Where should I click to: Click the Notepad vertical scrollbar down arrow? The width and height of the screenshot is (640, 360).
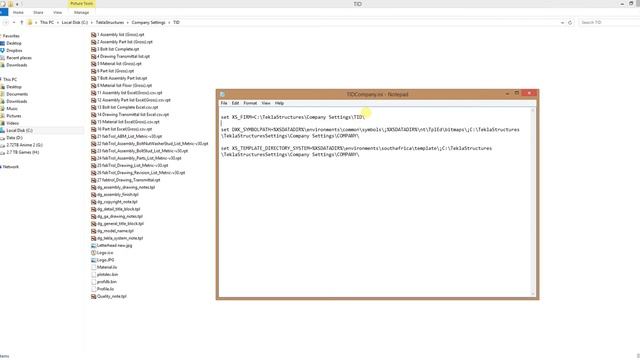pyautogui.click(x=533, y=294)
